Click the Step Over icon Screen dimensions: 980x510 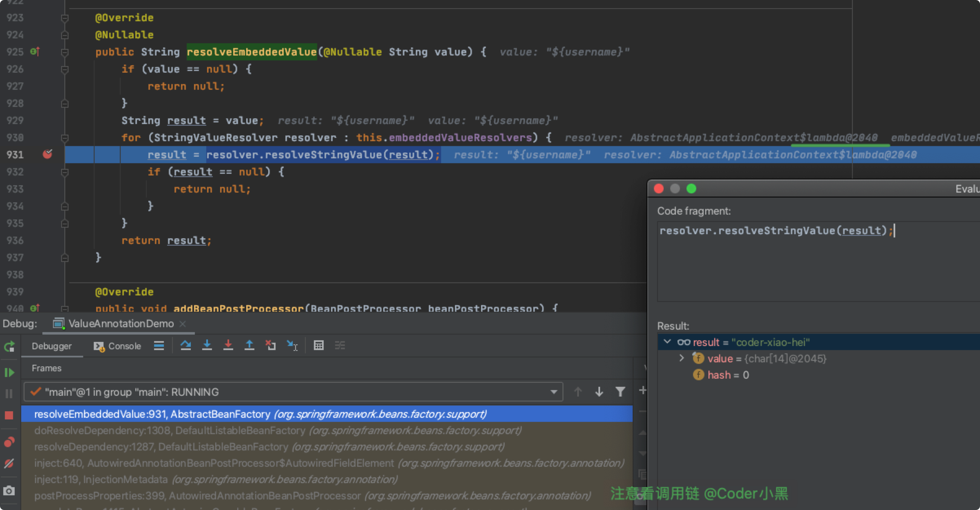pyautogui.click(x=186, y=346)
